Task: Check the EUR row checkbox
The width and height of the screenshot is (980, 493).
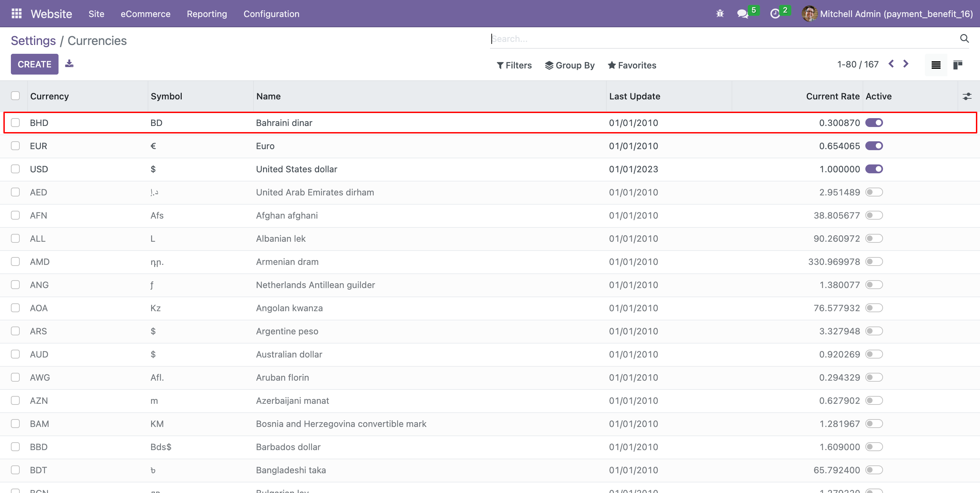Action: coord(15,146)
